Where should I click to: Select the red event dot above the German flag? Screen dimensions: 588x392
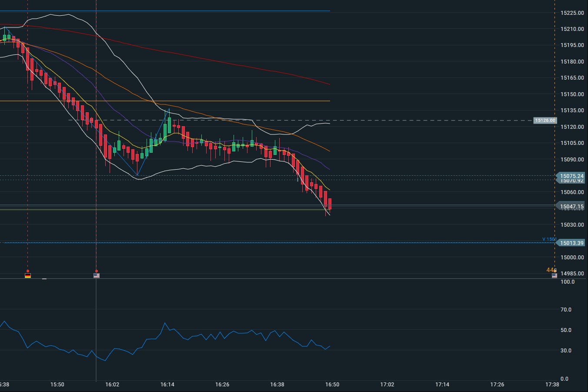click(x=28, y=271)
